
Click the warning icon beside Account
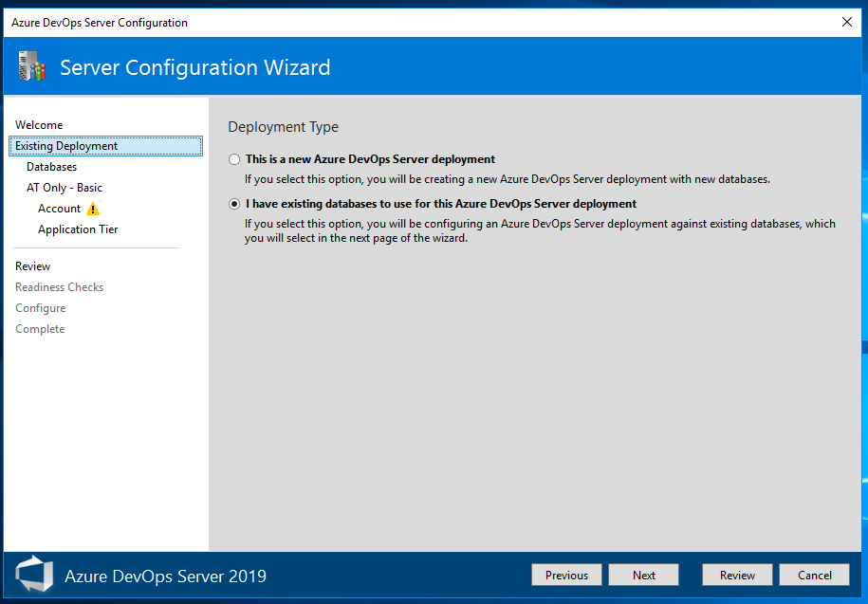(93, 209)
